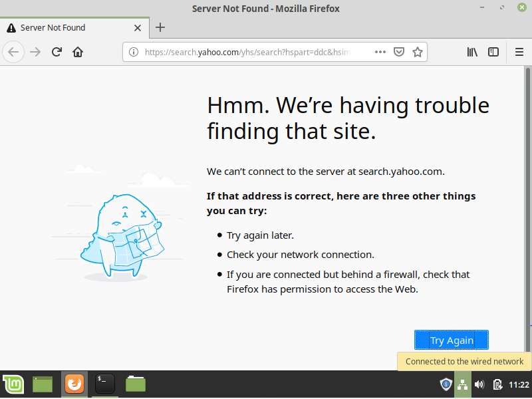Go back one page in Firefox

tap(13, 53)
